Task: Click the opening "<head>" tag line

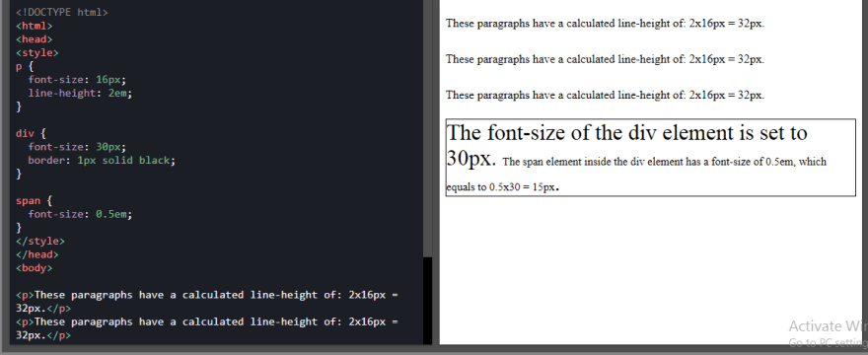Action: coord(35,39)
